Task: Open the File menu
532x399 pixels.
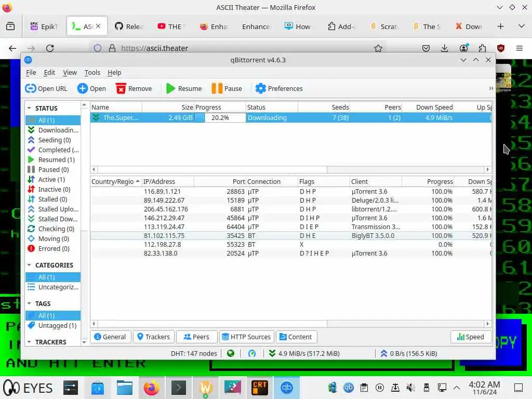Action: click(31, 72)
